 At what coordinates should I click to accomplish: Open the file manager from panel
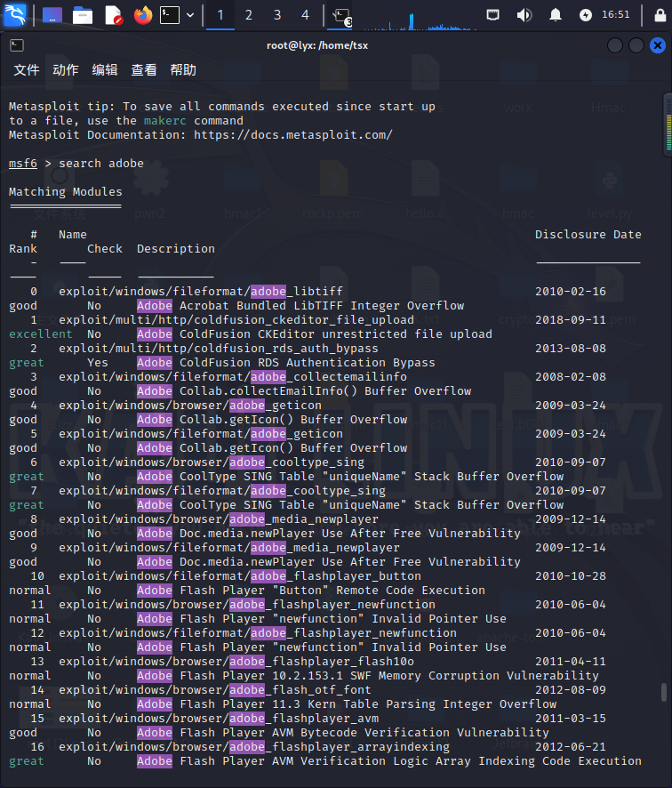[x=83, y=15]
